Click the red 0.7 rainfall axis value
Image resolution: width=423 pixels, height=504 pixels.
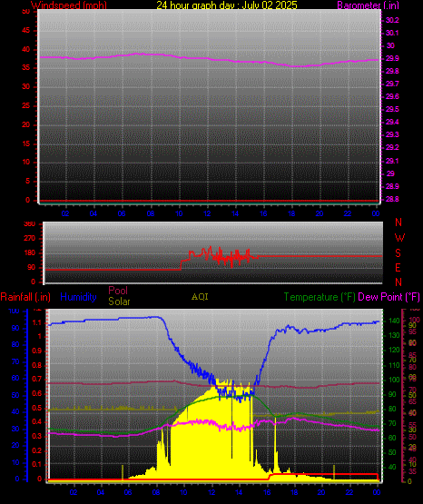37,379
